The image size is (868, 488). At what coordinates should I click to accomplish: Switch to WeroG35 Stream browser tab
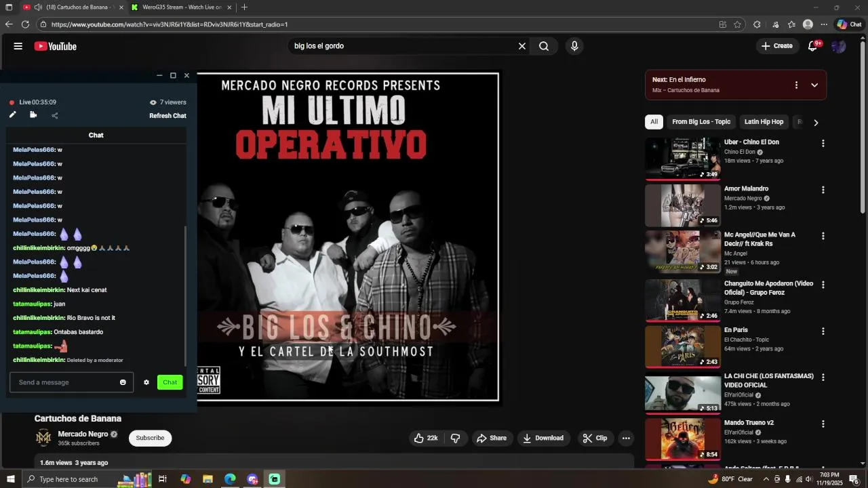pos(181,7)
